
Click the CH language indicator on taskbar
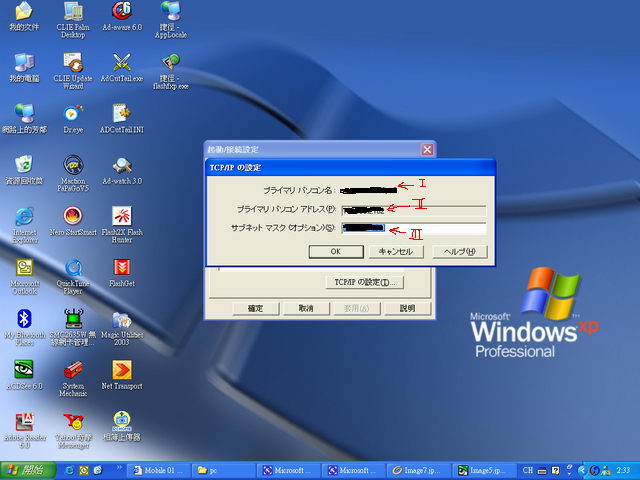tap(527, 470)
